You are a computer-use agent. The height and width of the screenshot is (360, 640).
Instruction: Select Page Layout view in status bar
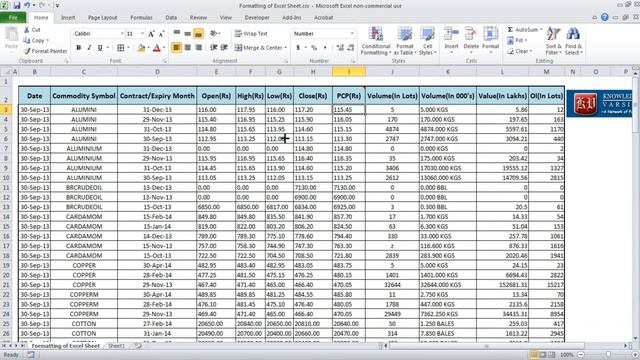(x=543, y=355)
